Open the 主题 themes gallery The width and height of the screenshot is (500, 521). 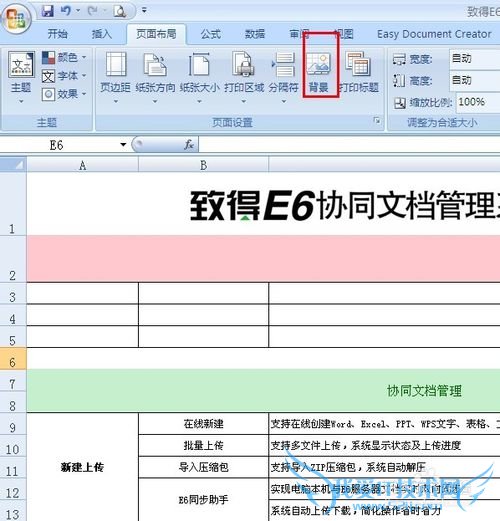pos(21,77)
